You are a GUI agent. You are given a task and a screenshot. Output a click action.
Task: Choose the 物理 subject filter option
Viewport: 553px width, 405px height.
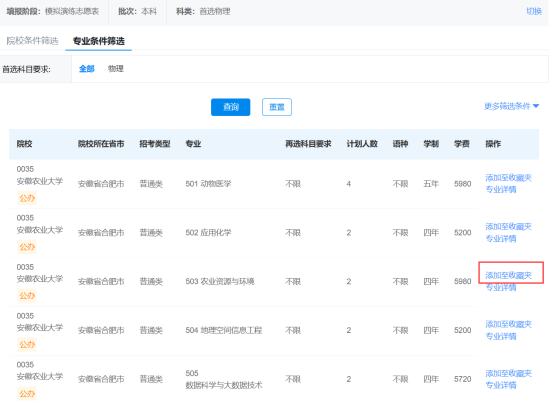coord(116,69)
